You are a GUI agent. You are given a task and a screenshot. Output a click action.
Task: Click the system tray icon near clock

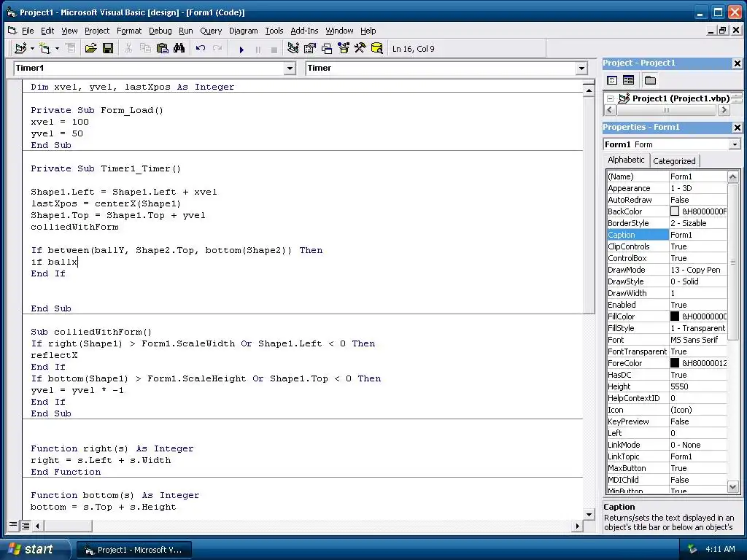click(692, 550)
